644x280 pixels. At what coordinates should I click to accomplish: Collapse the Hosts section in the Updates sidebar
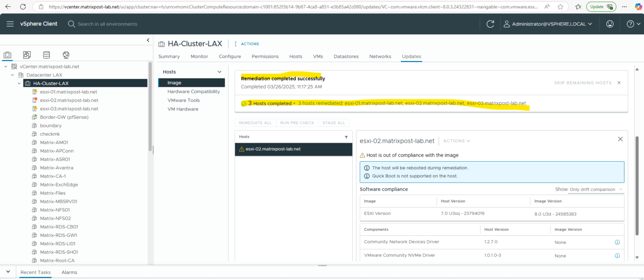click(219, 72)
